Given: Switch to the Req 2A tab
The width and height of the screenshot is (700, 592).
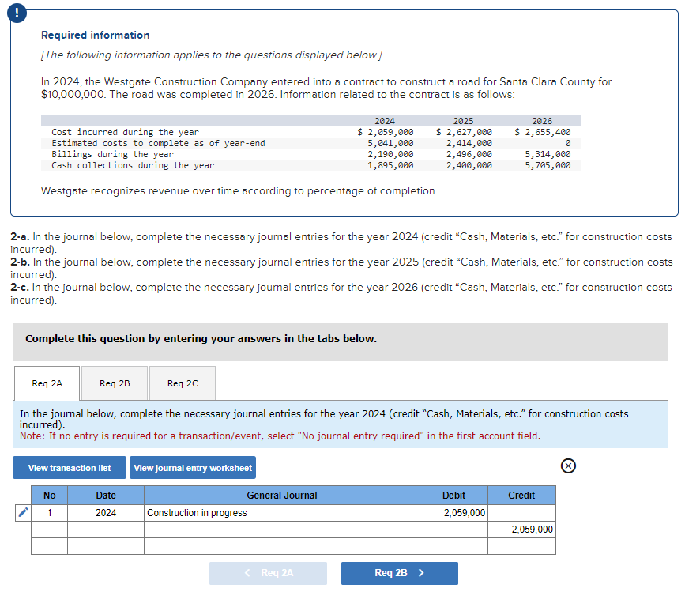Looking at the screenshot, I should tap(47, 383).
